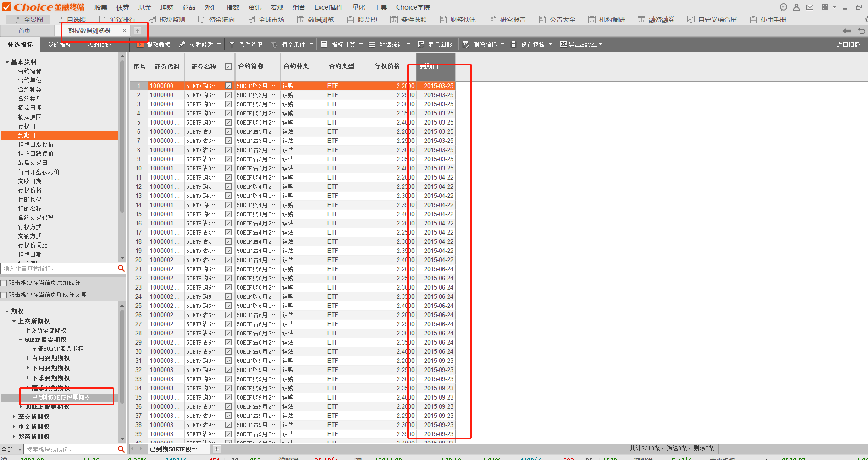Image resolution: width=868 pixels, height=460 pixels.
Task: Select 已到期50ETF股票期权 in tree
Action: point(61,397)
